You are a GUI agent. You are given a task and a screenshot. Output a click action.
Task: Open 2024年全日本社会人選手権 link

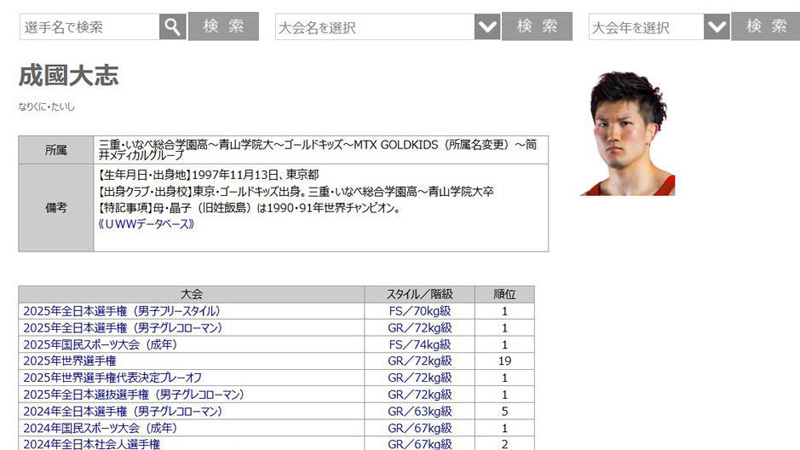(91, 443)
